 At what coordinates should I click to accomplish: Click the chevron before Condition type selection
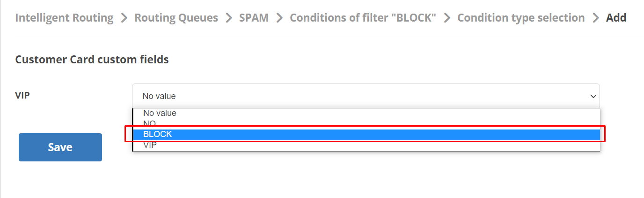(447, 18)
